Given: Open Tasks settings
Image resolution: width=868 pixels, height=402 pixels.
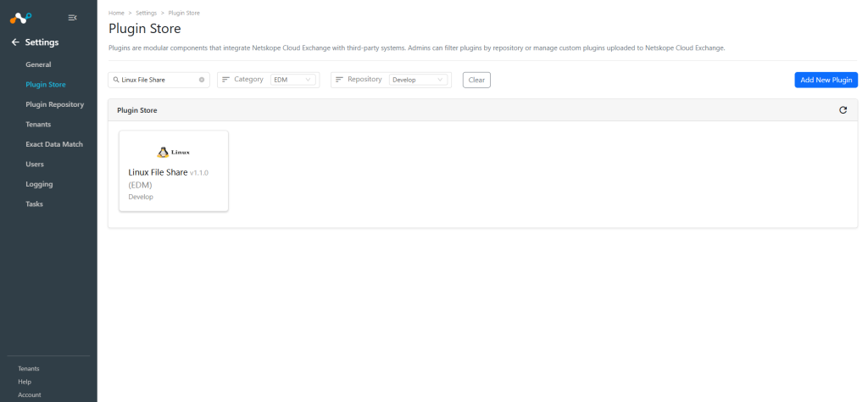Looking at the screenshot, I should click(34, 204).
